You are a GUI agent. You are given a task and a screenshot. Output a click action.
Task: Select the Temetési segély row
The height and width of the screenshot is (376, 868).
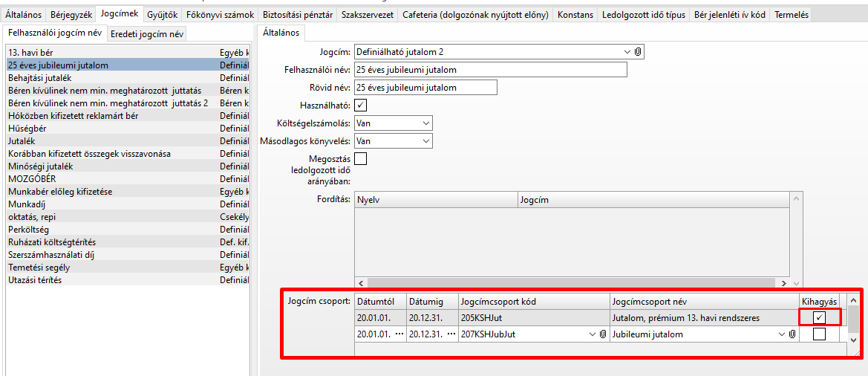pos(127,268)
